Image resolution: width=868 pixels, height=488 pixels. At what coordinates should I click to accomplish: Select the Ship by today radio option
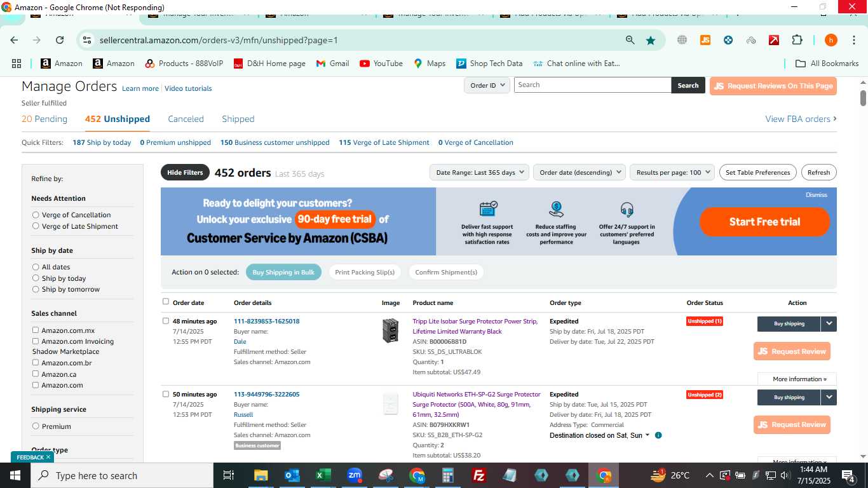(36, 278)
